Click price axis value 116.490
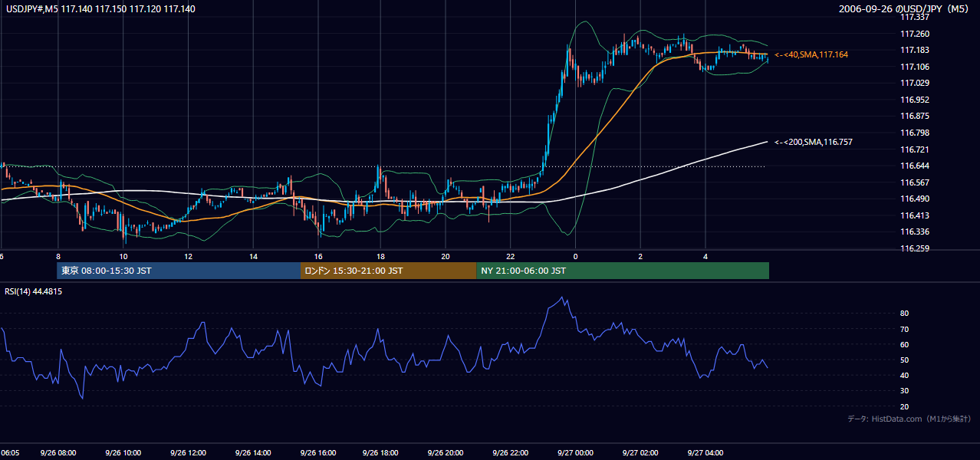 915,199
